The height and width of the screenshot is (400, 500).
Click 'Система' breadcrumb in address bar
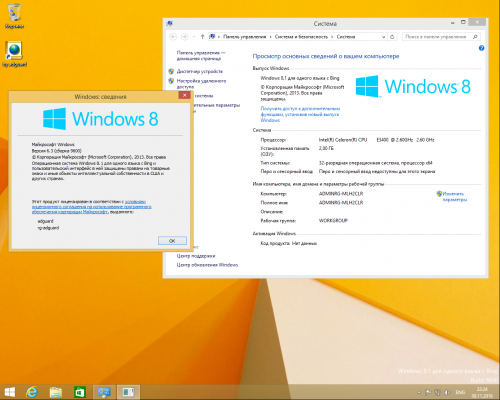tap(346, 37)
